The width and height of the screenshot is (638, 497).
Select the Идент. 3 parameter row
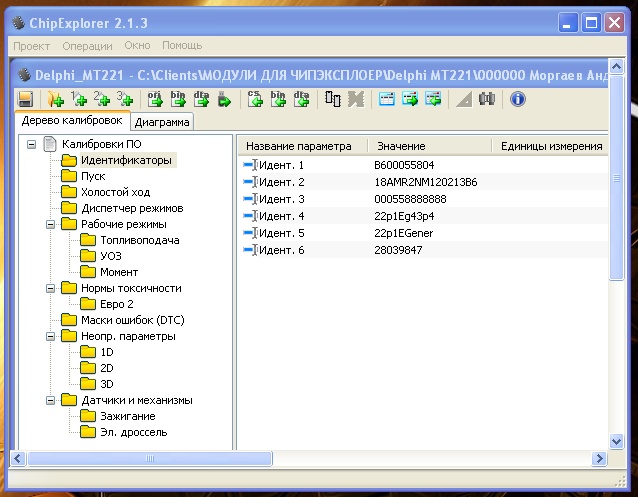click(280, 199)
